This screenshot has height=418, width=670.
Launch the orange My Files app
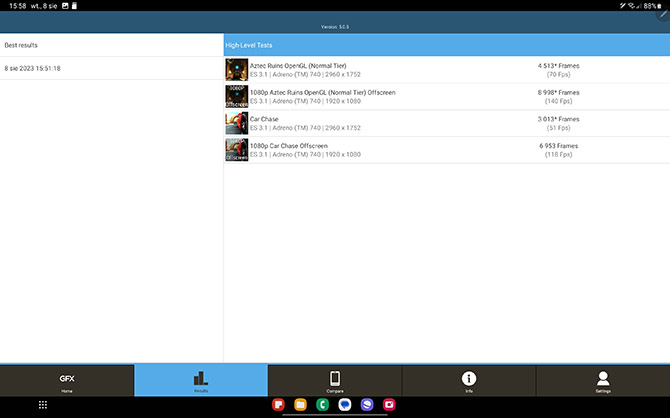tap(300, 404)
